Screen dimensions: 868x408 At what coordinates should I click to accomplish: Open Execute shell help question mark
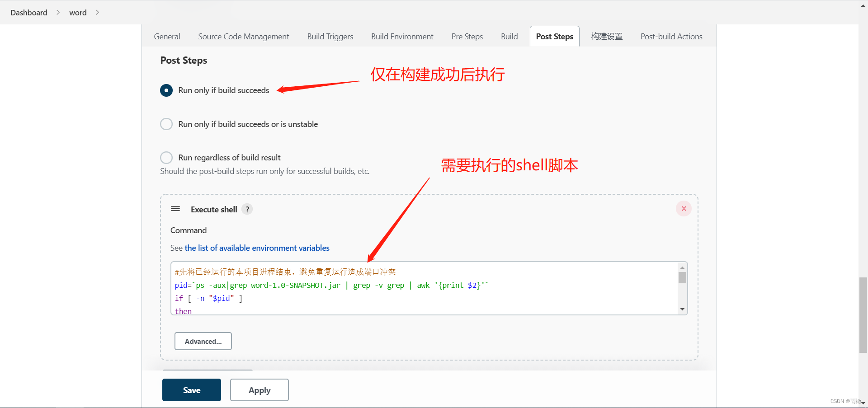(247, 209)
